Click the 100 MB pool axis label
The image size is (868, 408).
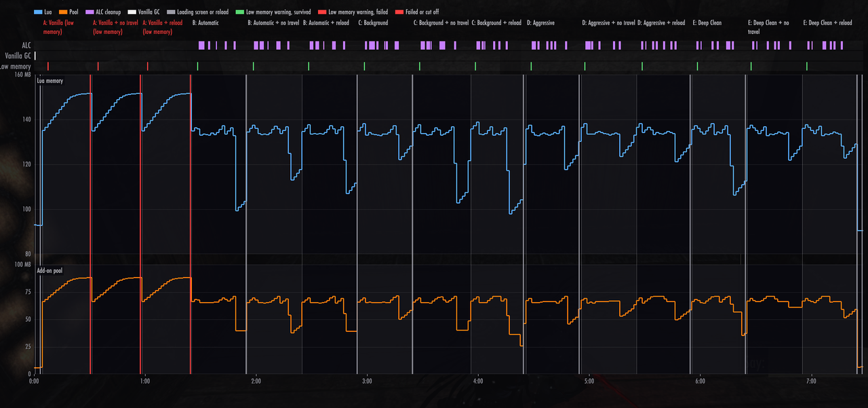[23, 263]
